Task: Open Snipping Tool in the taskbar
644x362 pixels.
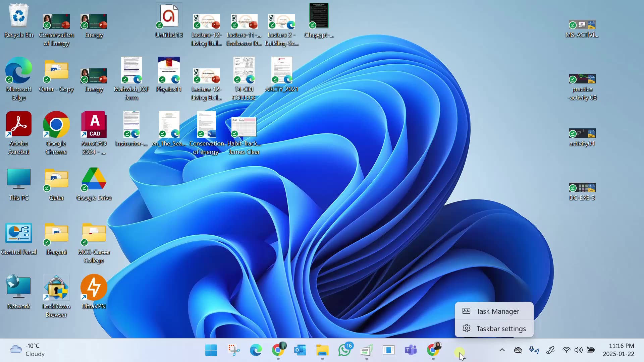Action: pyautogui.click(x=234, y=350)
